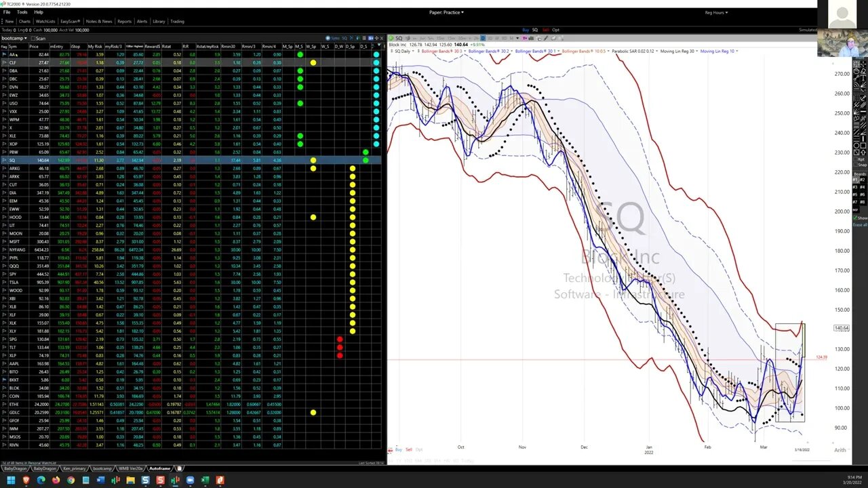Open Microsoft Edge from taskbar

point(41,480)
